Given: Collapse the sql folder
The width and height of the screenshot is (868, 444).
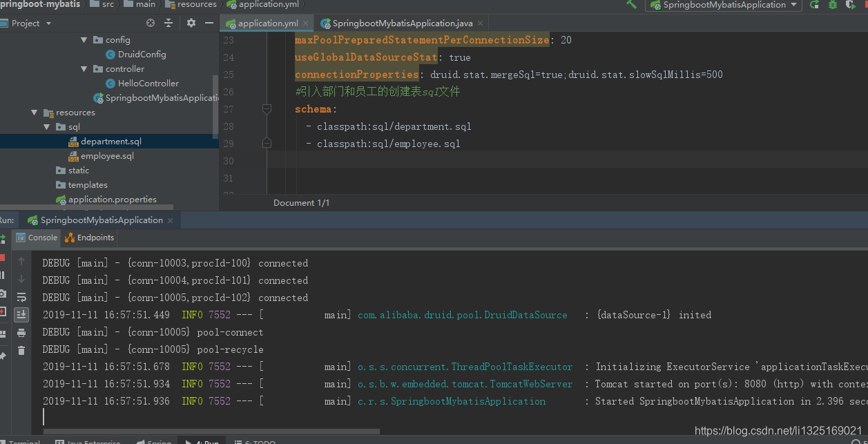Looking at the screenshot, I should 47,127.
